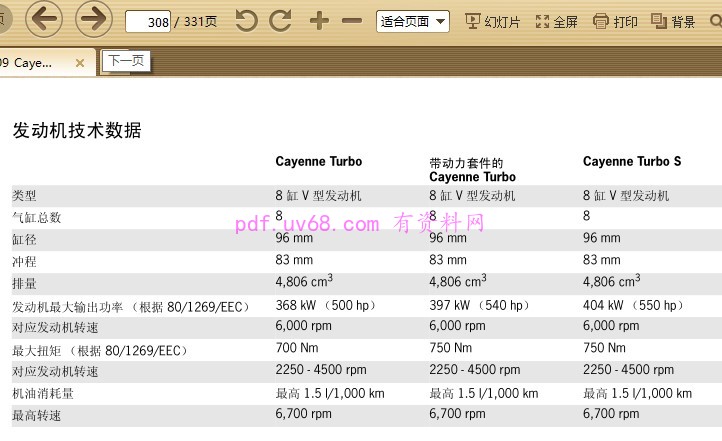
Task: Rotate the page counterclockwise
Action: (x=247, y=20)
